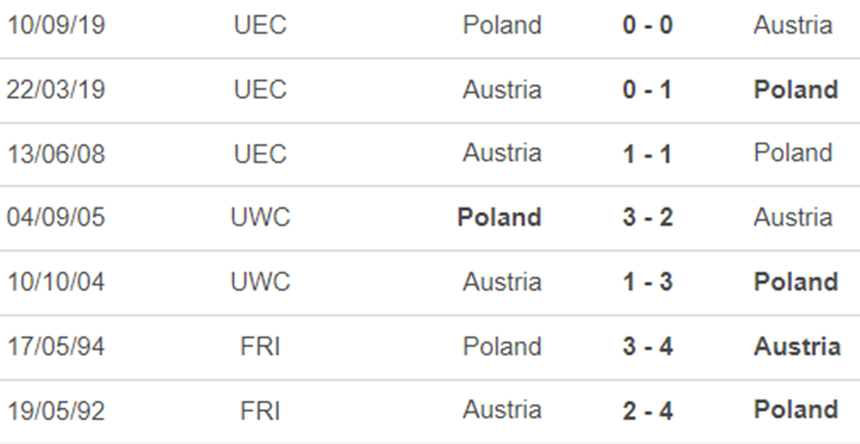Click the 04/09/05 match date
Screen dimensions: 860x444
(56, 217)
